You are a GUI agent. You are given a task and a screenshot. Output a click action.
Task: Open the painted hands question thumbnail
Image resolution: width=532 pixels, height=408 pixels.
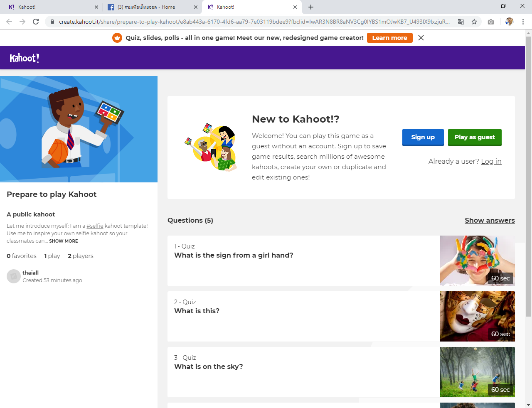click(477, 261)
